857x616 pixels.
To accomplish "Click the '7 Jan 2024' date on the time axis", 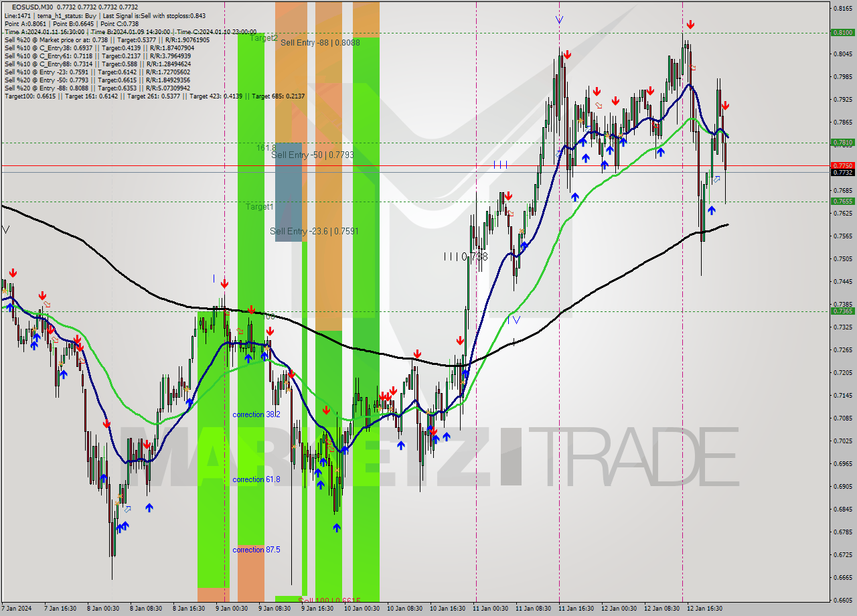I will pos(17,609).
